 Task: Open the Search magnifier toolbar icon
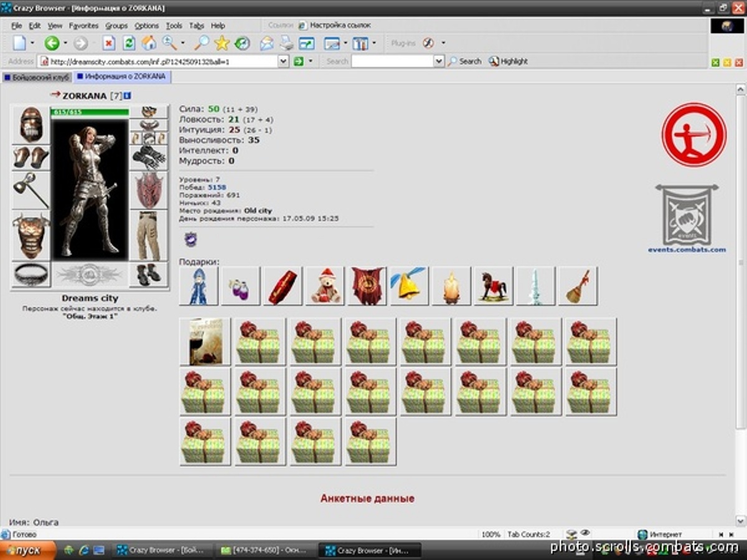click(202, 43)
